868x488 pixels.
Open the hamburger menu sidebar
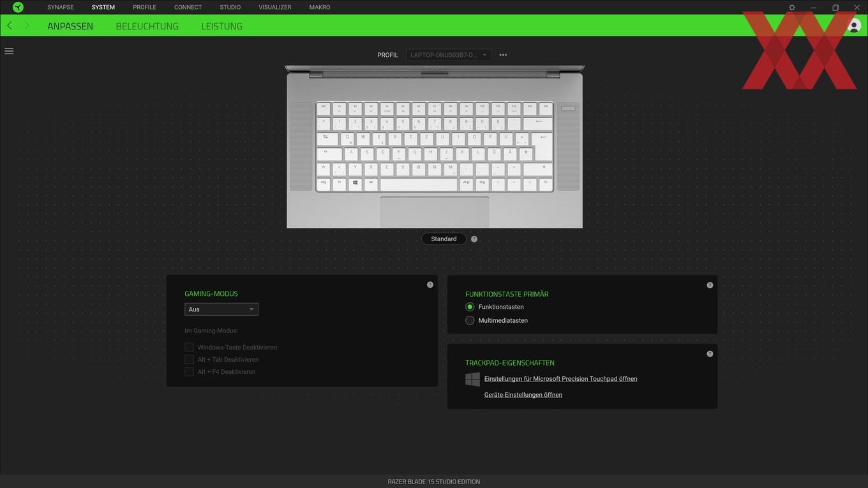[9, 51]
